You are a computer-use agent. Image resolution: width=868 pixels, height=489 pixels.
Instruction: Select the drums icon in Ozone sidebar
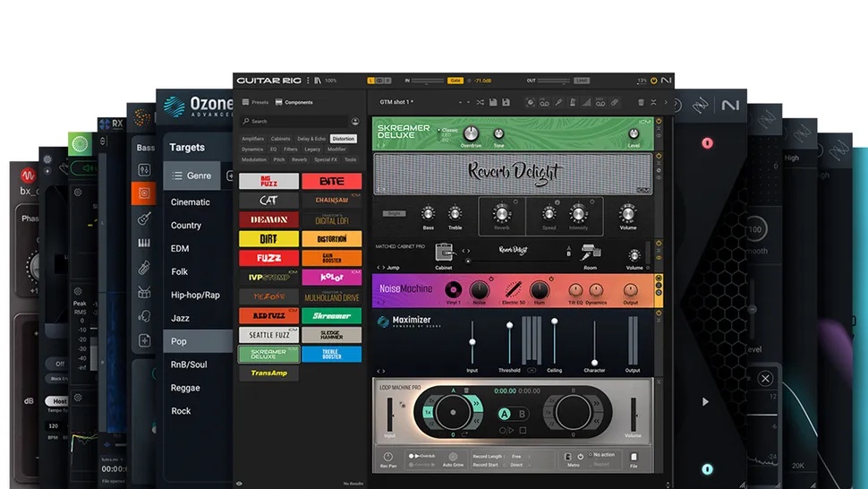(144, 292)
